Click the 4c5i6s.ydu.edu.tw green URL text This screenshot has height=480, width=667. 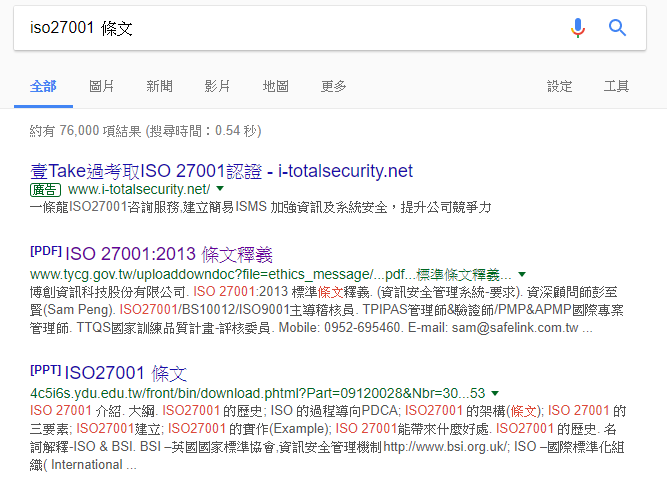point(257,393)
